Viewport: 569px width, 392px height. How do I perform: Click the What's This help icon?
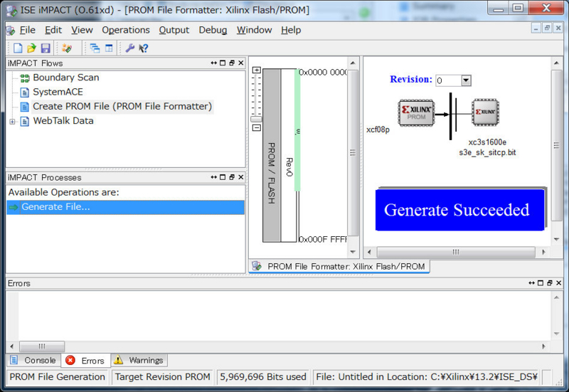click(x=144, y=48)
